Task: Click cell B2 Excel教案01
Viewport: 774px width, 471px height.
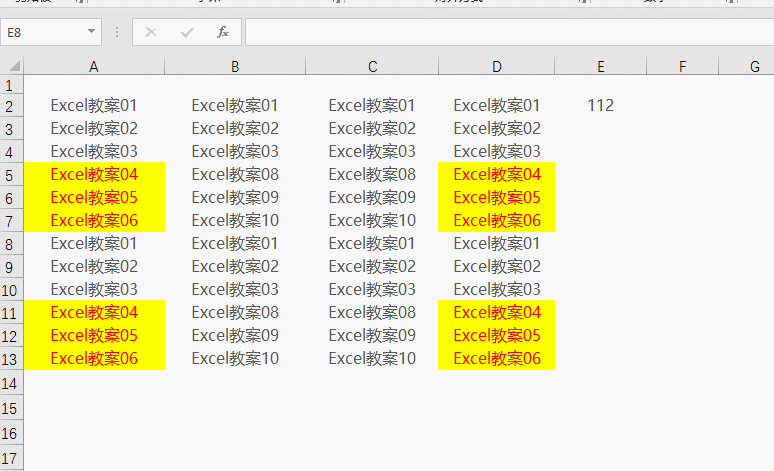Action: click(x=235, y=105)
